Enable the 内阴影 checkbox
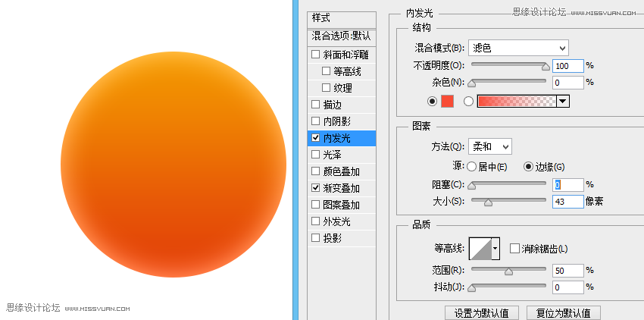This screenshot has height=320, width=644. (315, 121)
